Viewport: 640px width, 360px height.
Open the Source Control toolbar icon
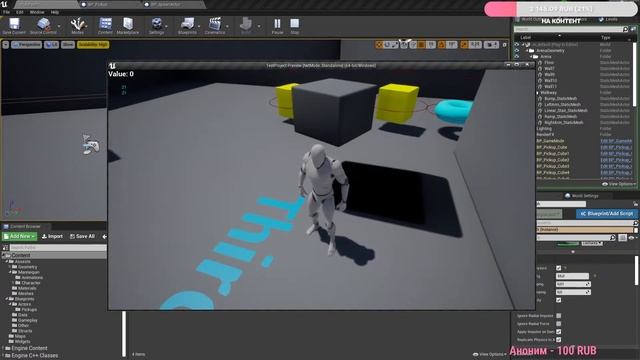point(43,25)
